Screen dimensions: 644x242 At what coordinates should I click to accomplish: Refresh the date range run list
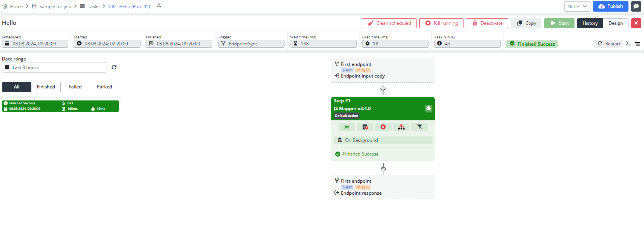114,67
